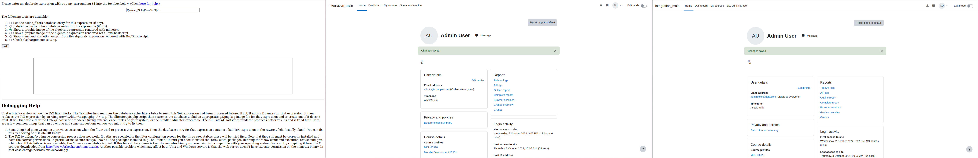Open Data retention summary in right window
The width and height of the screenshot is (980, 158).
click(x=764, y=130)
